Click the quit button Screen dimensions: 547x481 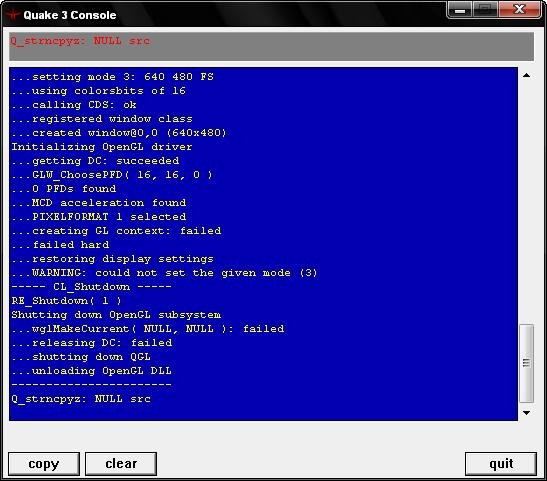(501, 464)
